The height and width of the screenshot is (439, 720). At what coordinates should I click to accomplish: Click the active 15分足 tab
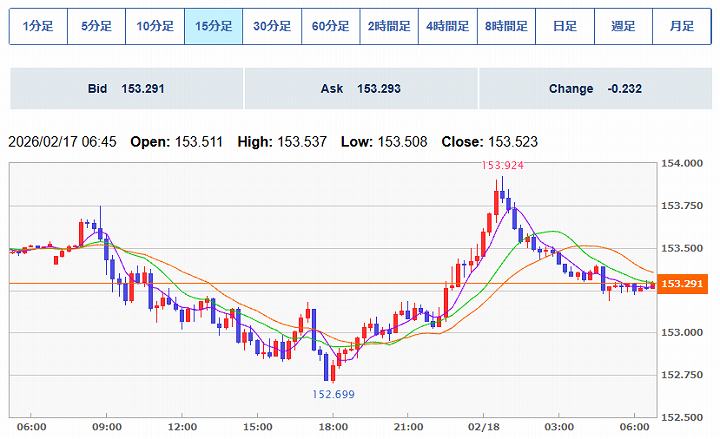213,27
